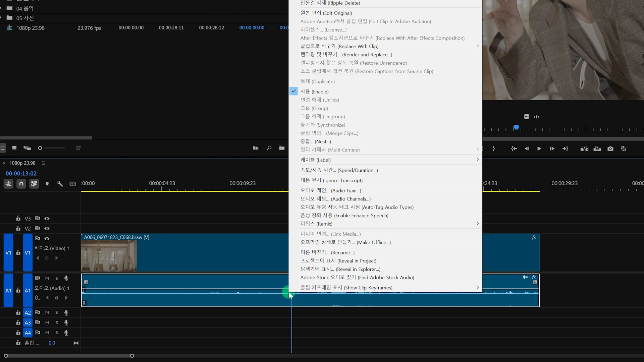Click the project panel search icon
This screenshot has width=644, height=362.
[269, 148]
